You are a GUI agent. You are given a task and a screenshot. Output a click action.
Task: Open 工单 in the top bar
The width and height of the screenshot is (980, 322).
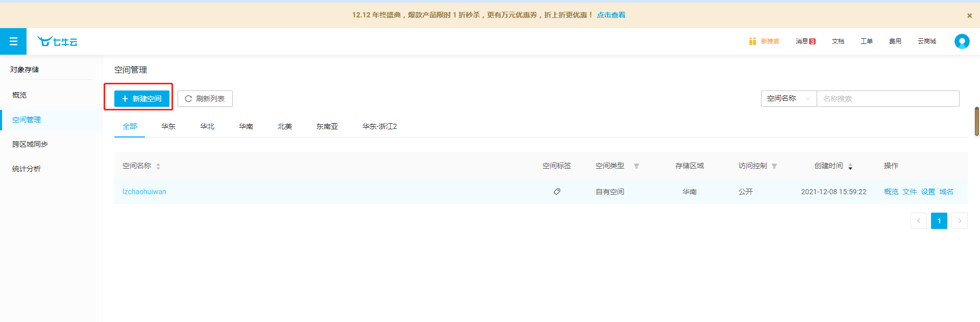[x=867, y=41]
